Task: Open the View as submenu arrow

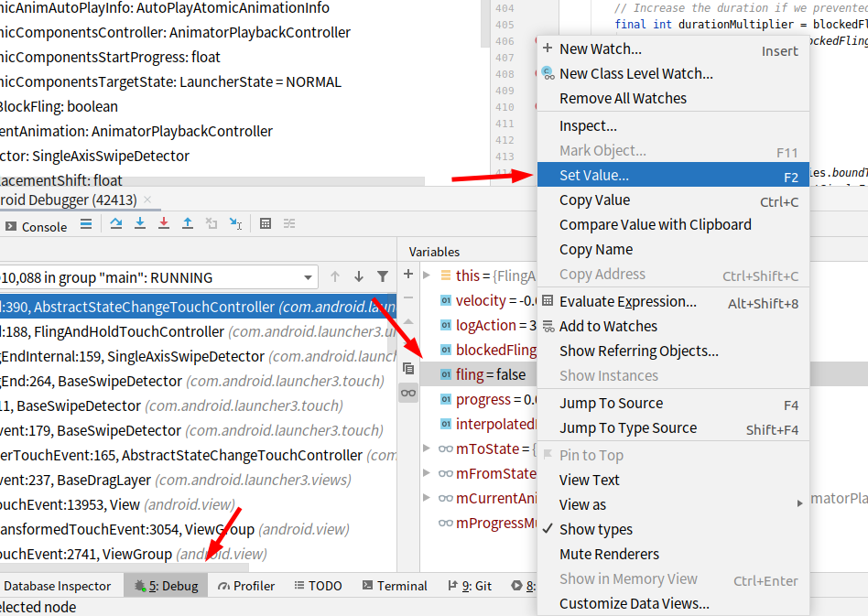Action: click(799, 503)
